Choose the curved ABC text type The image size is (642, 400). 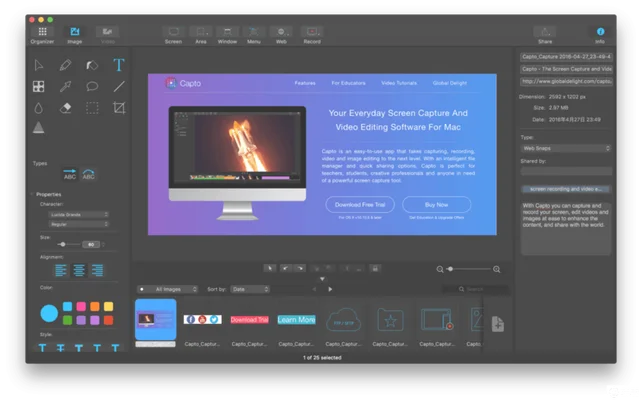(x=88, y=174)
